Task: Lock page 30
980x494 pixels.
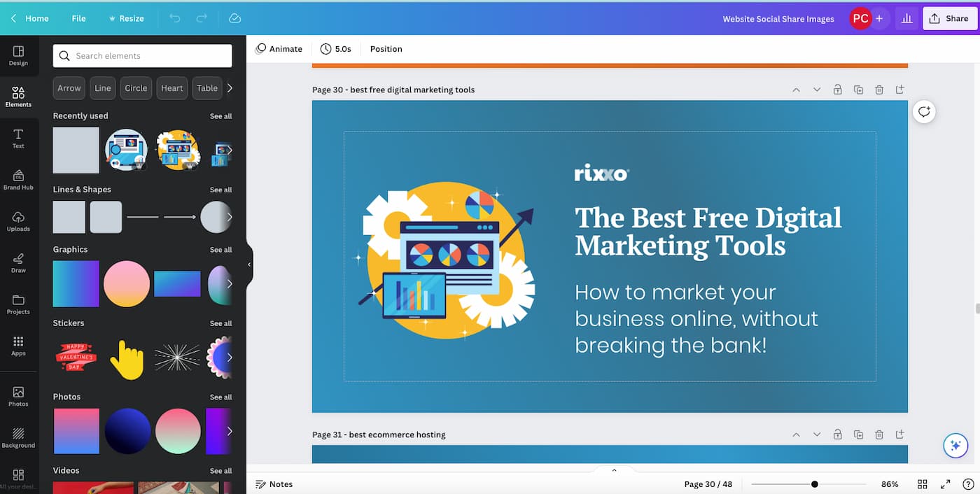Action: [837, 90]
